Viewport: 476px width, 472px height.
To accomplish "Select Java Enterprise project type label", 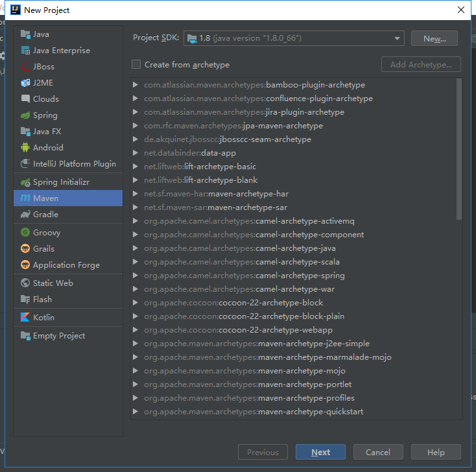I will point(62,51).
